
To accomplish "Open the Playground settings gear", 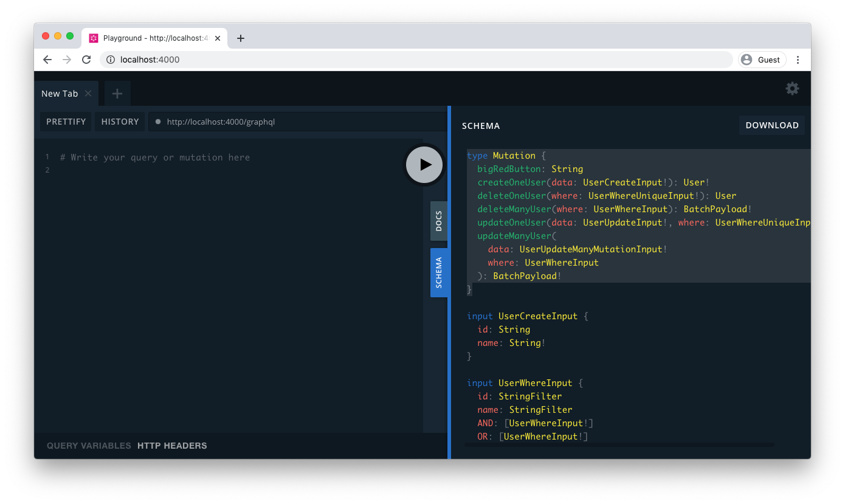I will pos(792,89).
